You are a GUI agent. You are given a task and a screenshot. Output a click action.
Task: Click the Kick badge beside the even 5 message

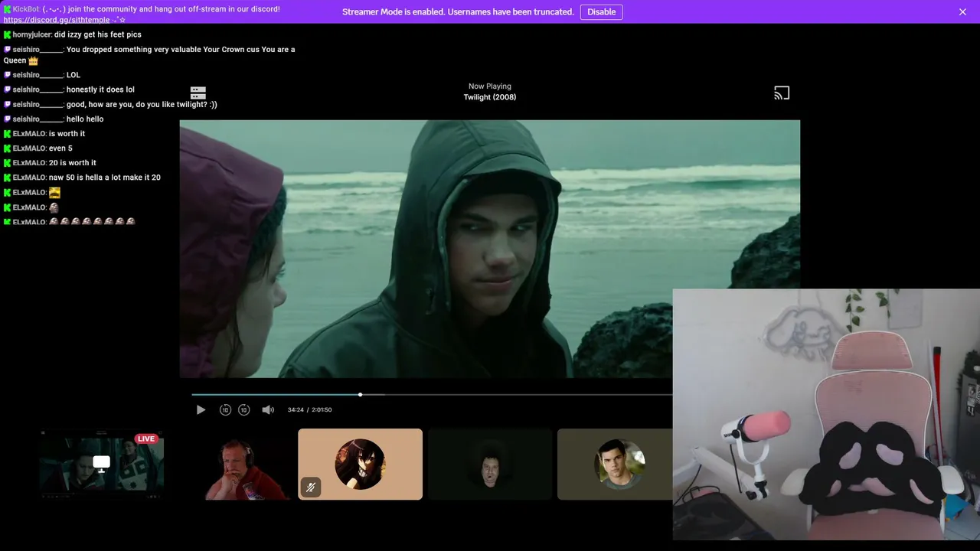click(8, 148)
